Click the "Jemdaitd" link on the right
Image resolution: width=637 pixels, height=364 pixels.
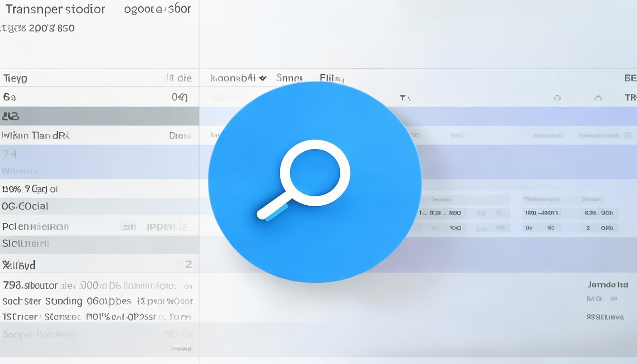pos(608,284)
